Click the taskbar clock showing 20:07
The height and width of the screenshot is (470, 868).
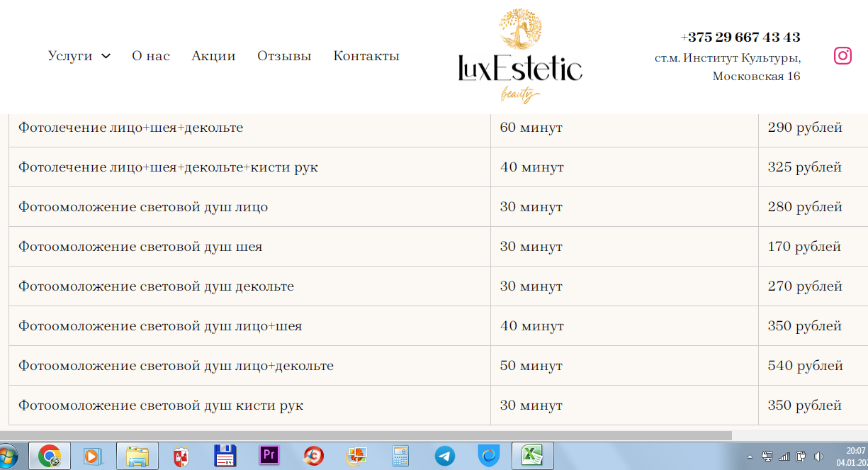click(x=854, y=456)
